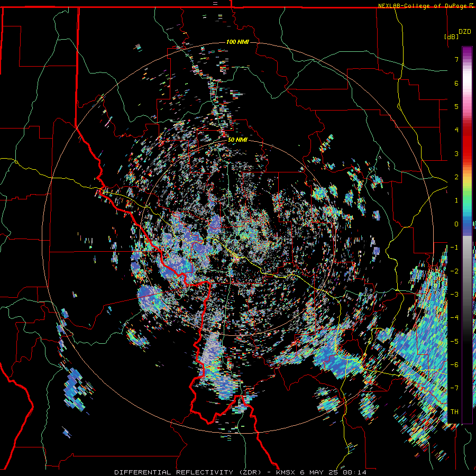Click the DZD legend title
The height and width of the screenshot is (476, 476).
[464, 32]
